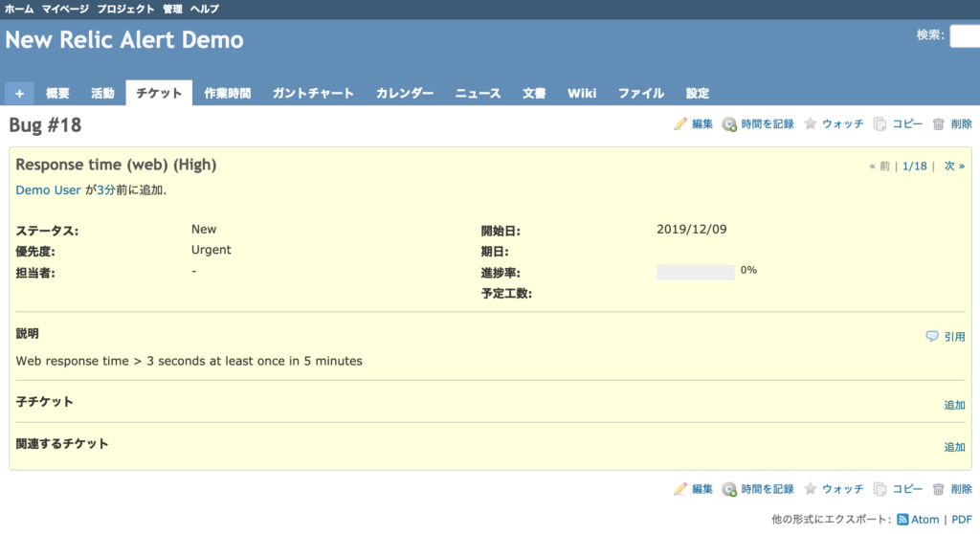
Task: Click the New status value
Action: [x=204, y=229]
